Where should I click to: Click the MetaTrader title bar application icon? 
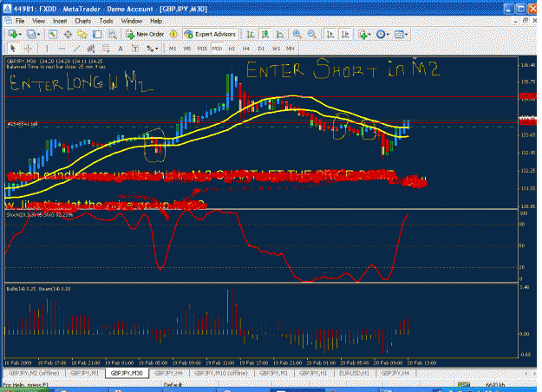(x=7, y=9)
